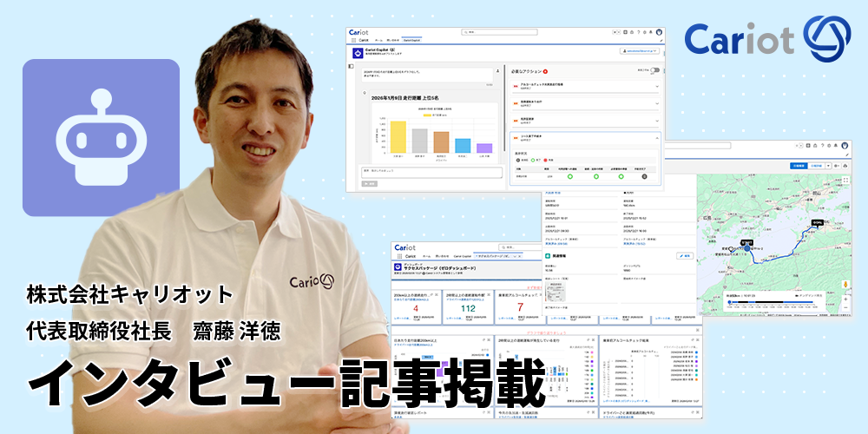
Task: Click the START marker on the map
Action: tap(748, 242)
